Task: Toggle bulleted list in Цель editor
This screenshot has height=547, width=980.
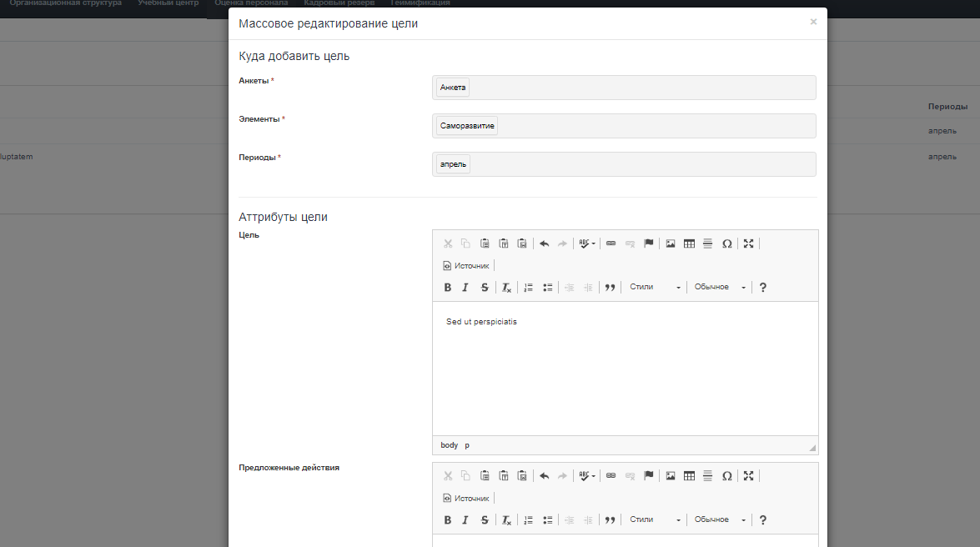Action: [548, 288]
